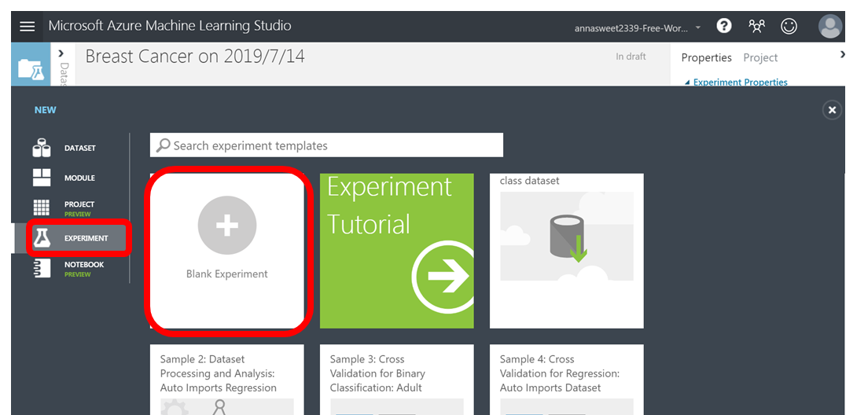Open the Help question mark icon
Viewport: 868px width, 415px height.
pos(724,26)
